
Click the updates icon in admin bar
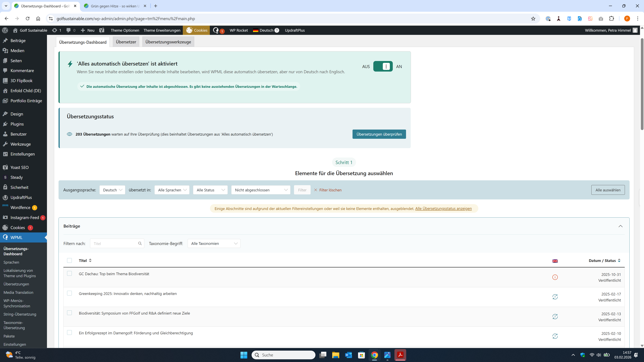click(x=55, y=30)
